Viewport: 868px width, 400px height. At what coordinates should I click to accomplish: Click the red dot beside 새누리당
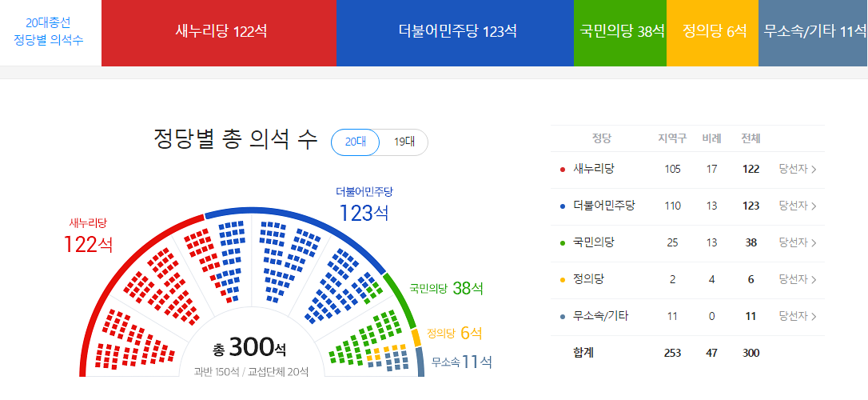pos(563,170)
